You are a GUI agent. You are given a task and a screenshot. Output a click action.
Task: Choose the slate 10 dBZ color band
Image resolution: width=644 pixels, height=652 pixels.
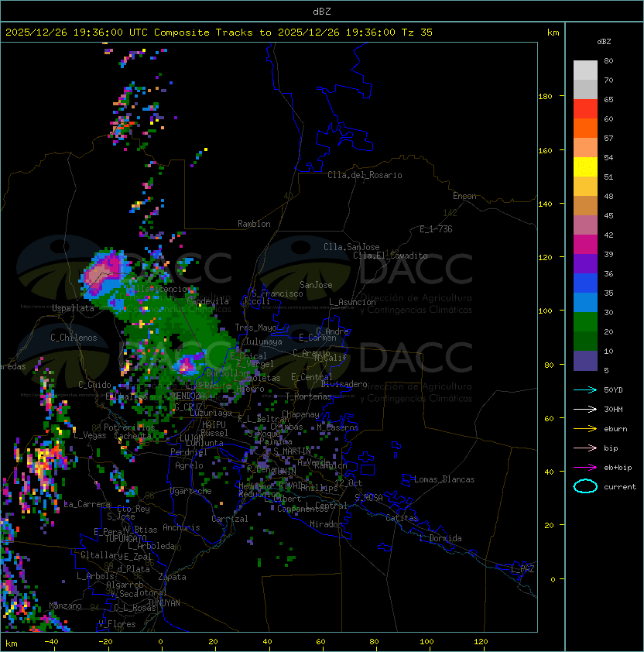(585, 361)
